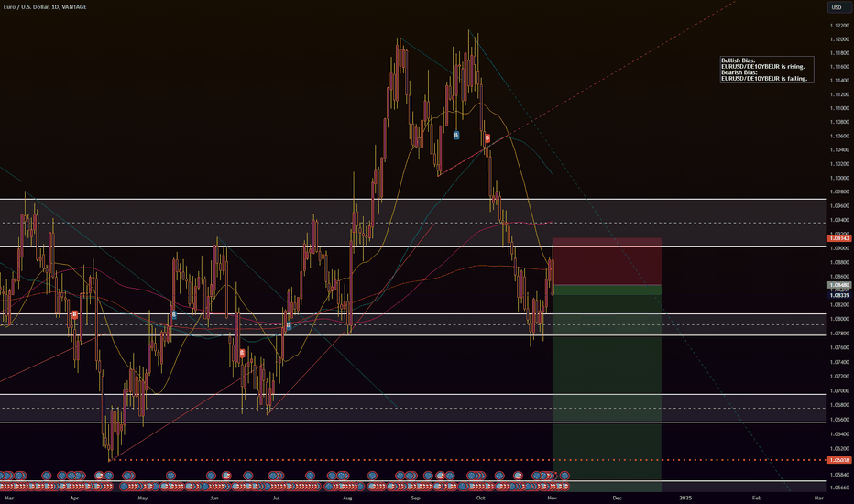The height and width of the screenshot is (504, 854).
Task: Click the orange 1.06018 price label
Action: click(x=839, y=460)
